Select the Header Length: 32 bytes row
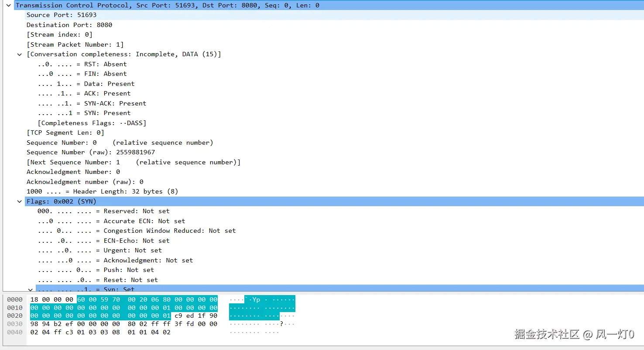 [x=334, y=191]
